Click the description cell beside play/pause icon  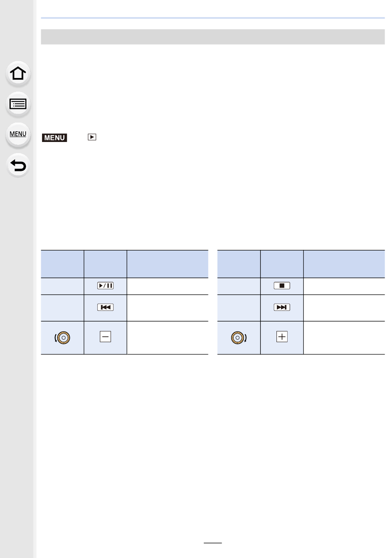pyautogui.click(x=168, y=286)
